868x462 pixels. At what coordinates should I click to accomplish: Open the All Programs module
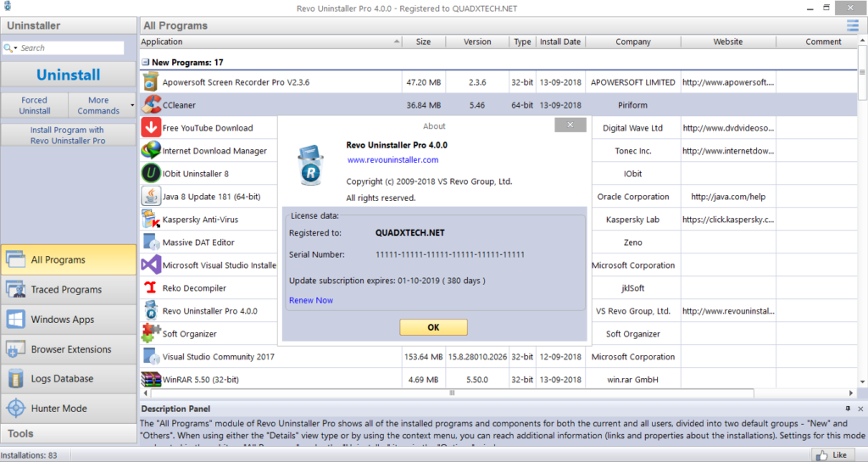pos(69,259)
